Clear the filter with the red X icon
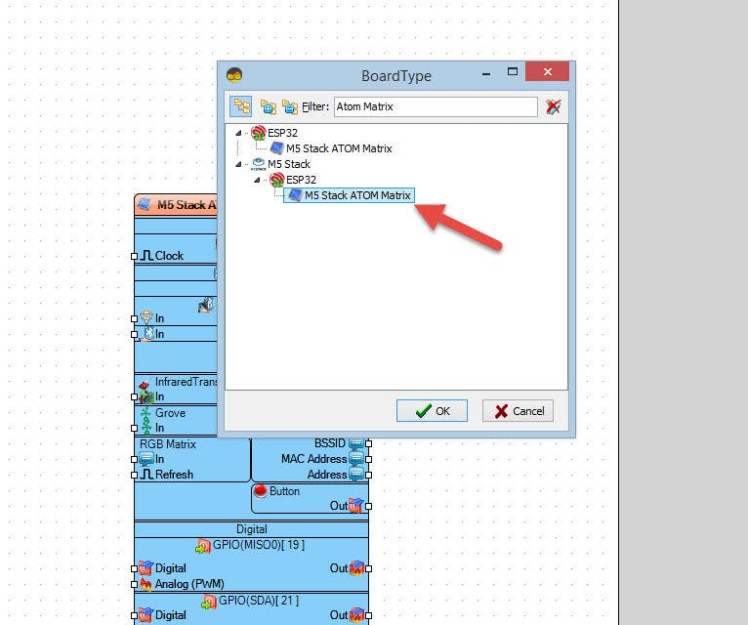Viewport: 748px width, 625px height. [553, 106]
